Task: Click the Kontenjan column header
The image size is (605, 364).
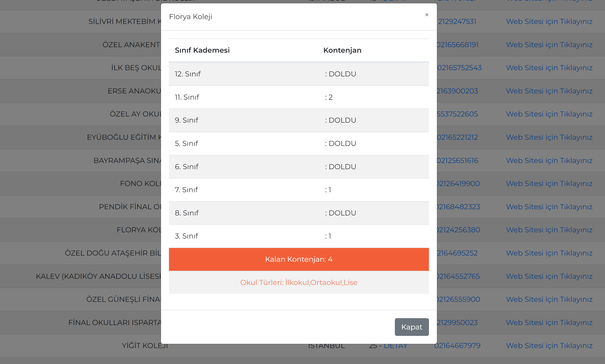Action: pos(342,50)
